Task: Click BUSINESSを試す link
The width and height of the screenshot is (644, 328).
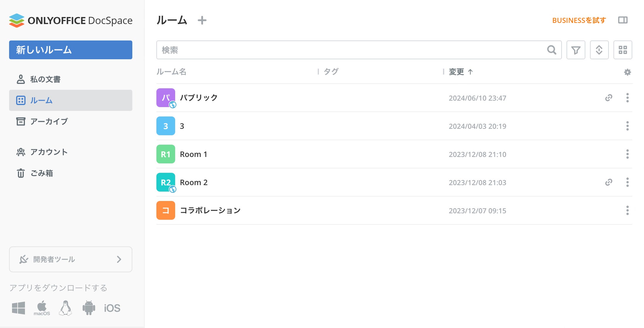Action: click(579, 20)
